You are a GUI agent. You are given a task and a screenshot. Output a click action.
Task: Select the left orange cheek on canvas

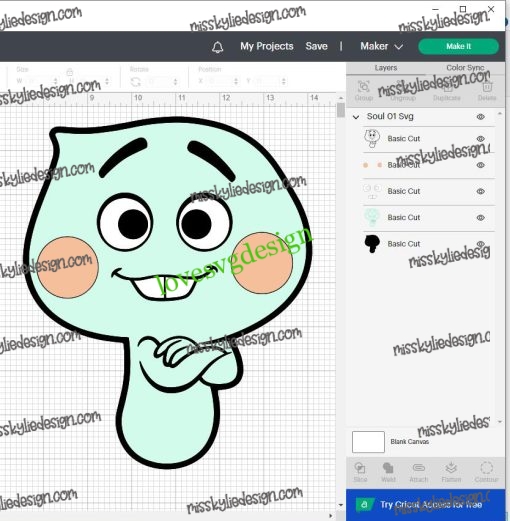point(68,267)
